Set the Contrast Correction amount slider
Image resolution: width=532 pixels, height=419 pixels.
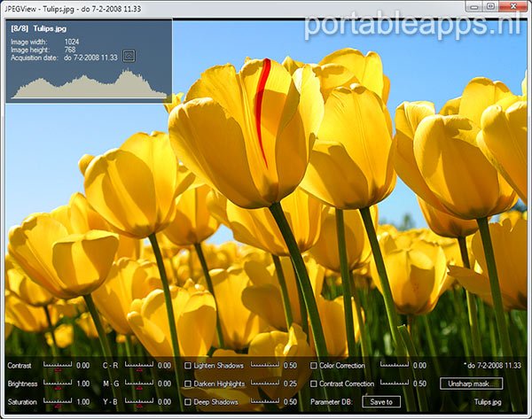pyautogui.click(x=395, y=384)
